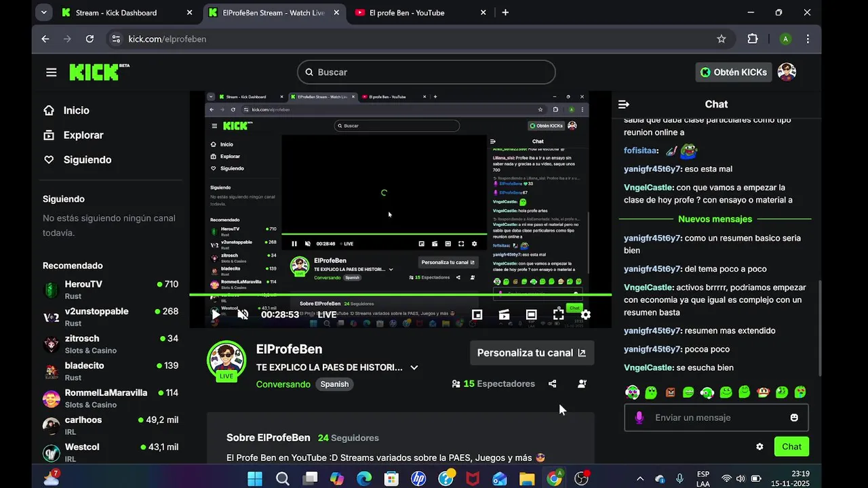
Task: Click VngelCastle username on 'se esucha bien'
Action: (649, 367)
